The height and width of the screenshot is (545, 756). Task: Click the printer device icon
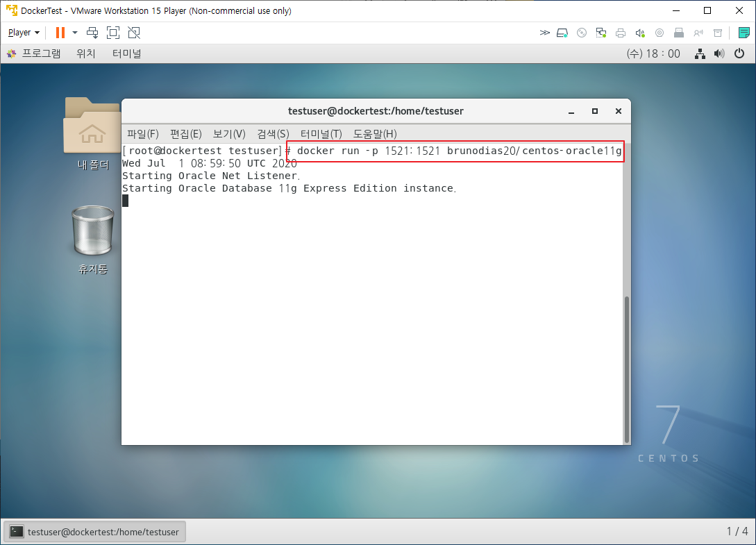point(621,33)
